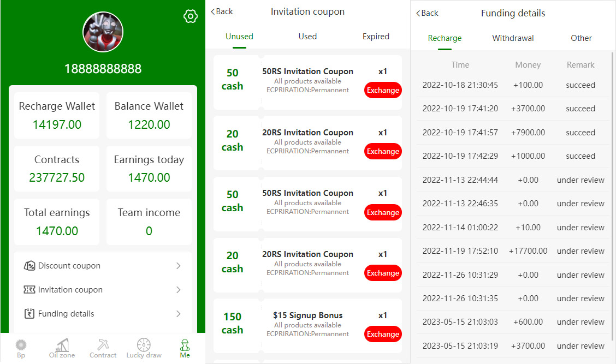Click the user avatar profile picture
Image resolution: width=616 pixels, height=364 pixels.
103,32
